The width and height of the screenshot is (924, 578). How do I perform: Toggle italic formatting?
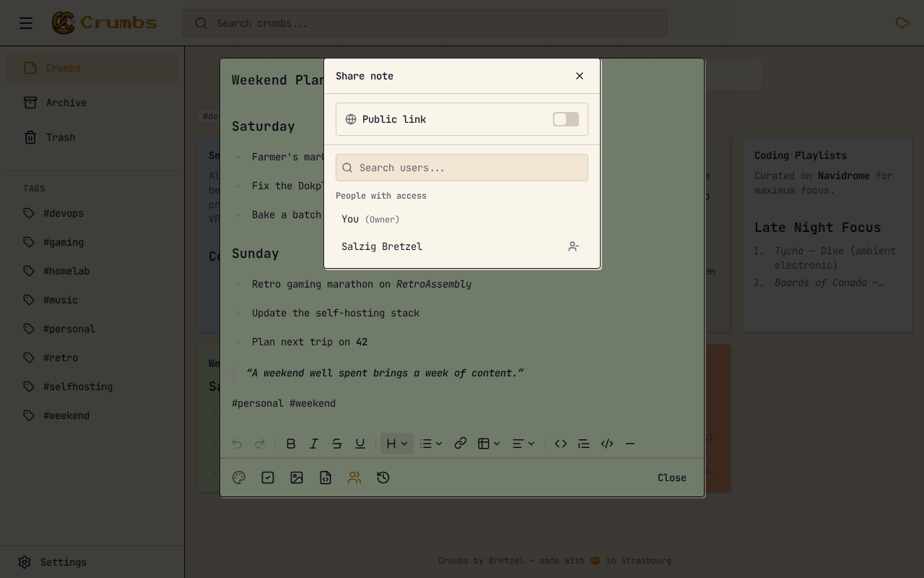[x=314, y=444]
